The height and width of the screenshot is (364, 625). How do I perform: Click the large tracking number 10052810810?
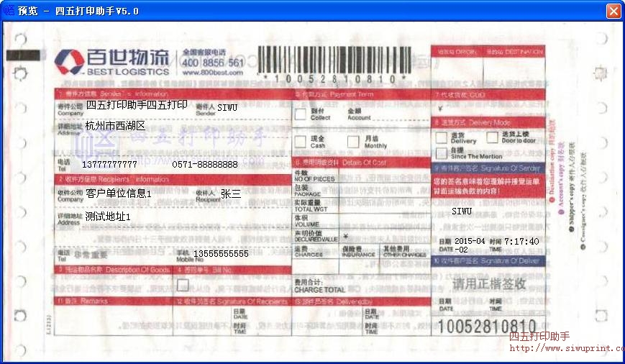tap(487, 326)
